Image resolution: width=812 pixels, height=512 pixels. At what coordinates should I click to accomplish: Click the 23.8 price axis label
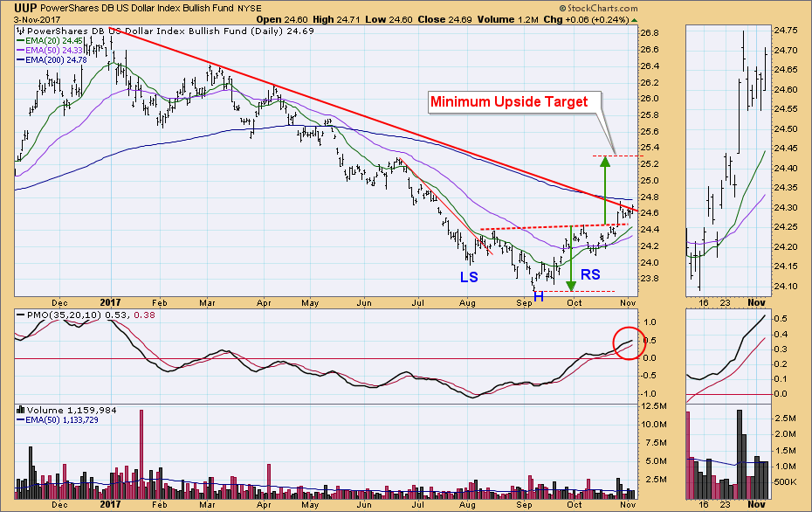[650, 279]
